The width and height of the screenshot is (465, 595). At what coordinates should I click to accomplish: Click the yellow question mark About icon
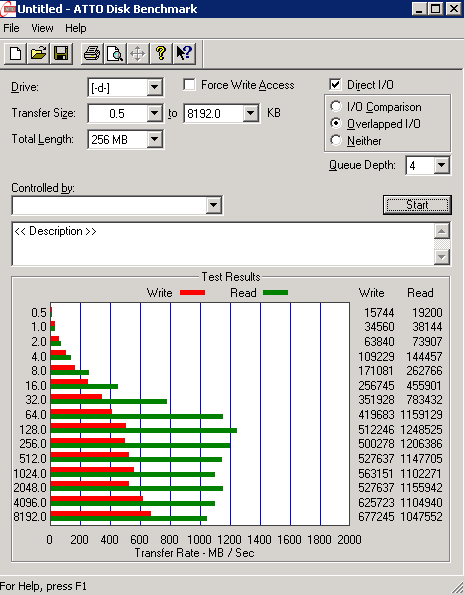pyautogui.click(x=161, y=54)
